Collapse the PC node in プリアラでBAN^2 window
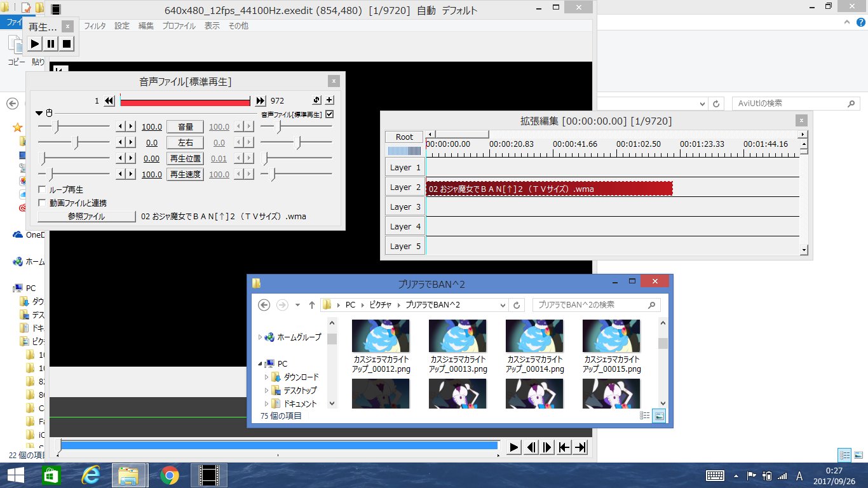The height and width of the screenshot is (488, 868). coord(260,364)
